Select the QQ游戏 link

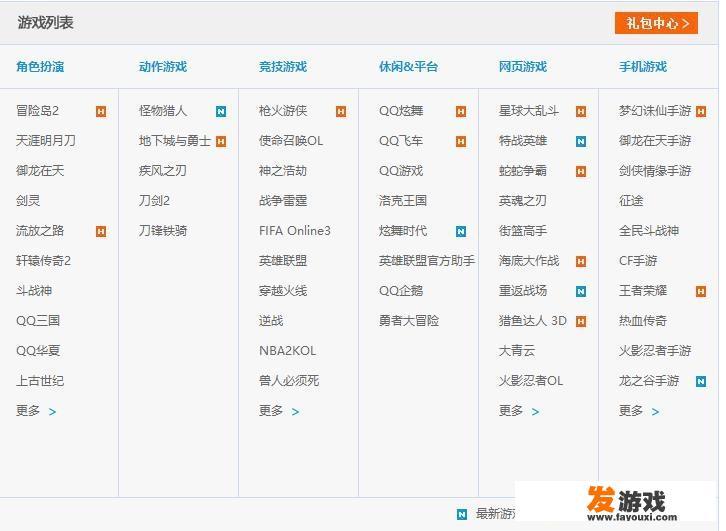pos(401,171)
